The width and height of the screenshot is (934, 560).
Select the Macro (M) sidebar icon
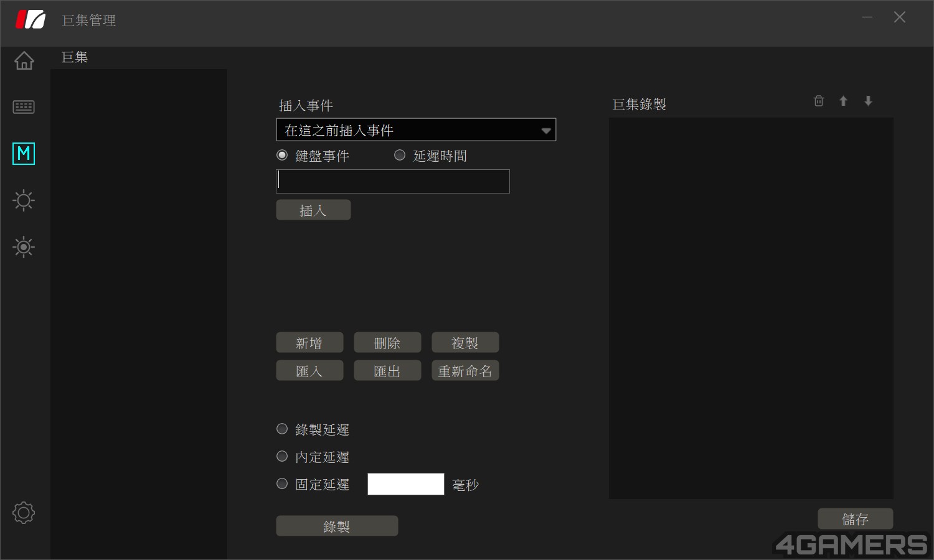click(x=24, y=153)
